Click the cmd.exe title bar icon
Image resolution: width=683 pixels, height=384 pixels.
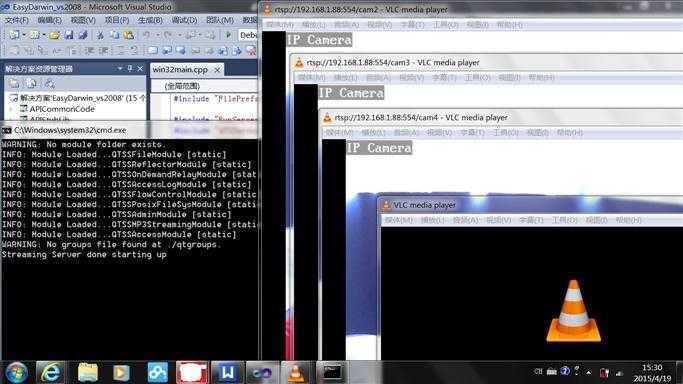coord(7,130)
